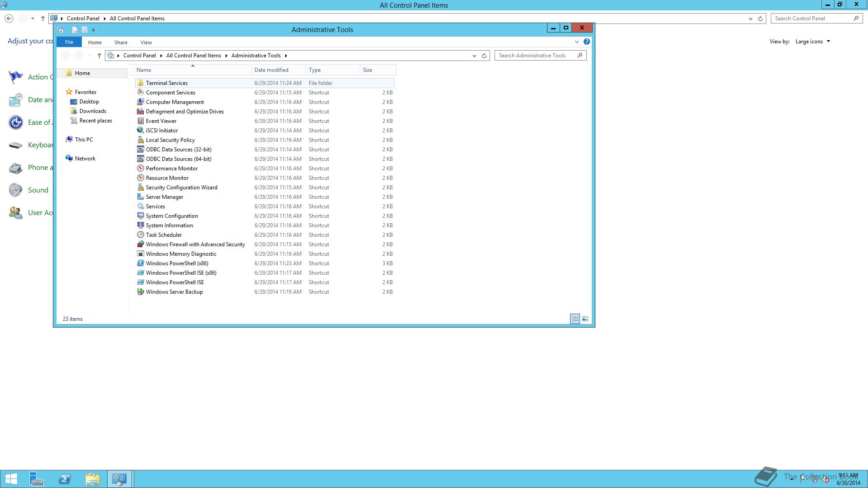868x488 pixels.
Task: Open File Explorer from the taskbar
Action: click(93, 479)
